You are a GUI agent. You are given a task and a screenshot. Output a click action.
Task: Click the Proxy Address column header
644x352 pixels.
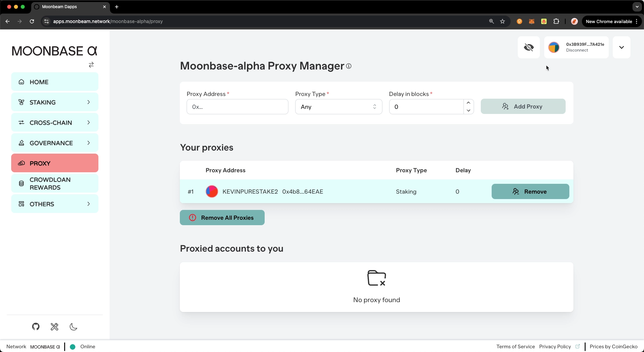[225, 170]
